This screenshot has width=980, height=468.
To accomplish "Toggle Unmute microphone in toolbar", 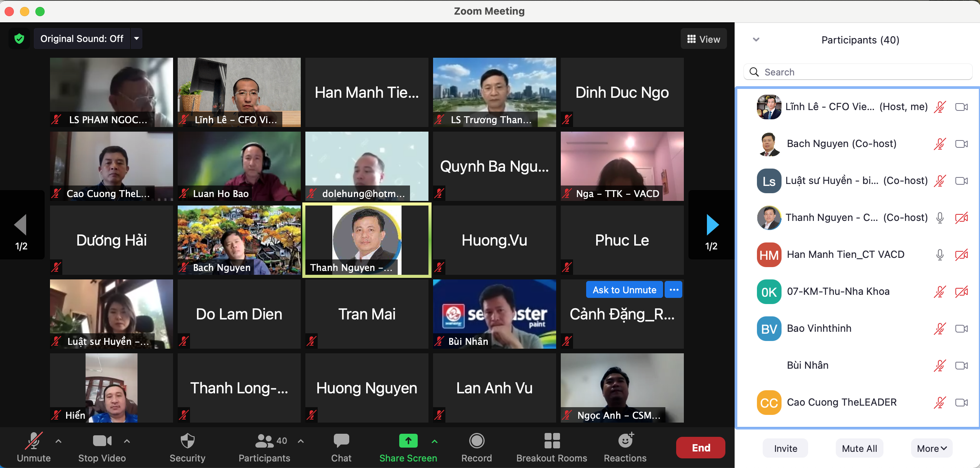I will click(33, 441).
